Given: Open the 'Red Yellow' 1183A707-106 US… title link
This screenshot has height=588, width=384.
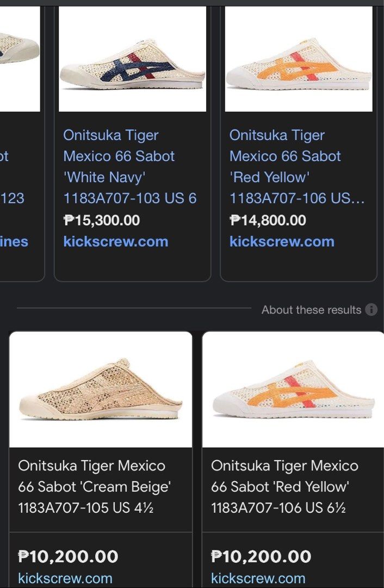Looking at the screenshot, I should tap(296, 167).
